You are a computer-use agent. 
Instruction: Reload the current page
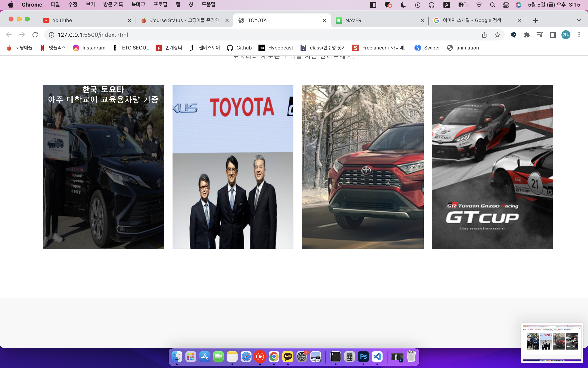click(35, 35)
